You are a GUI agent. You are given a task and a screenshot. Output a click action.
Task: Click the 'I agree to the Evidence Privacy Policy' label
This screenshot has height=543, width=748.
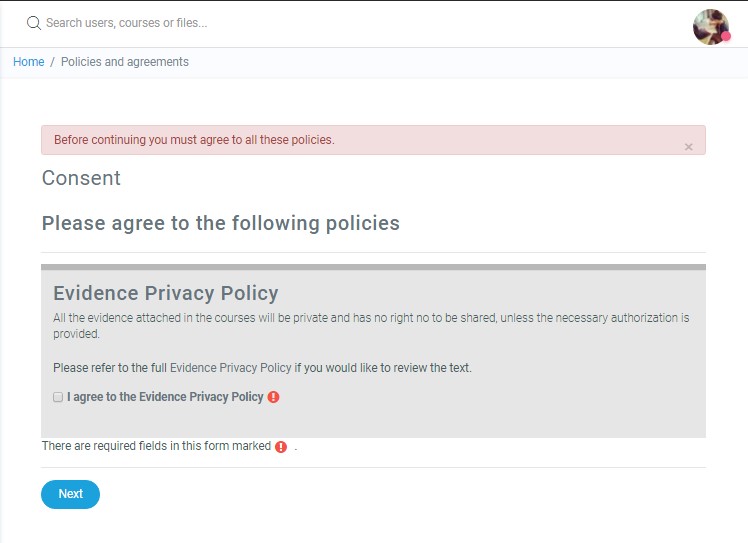point(165,397)
